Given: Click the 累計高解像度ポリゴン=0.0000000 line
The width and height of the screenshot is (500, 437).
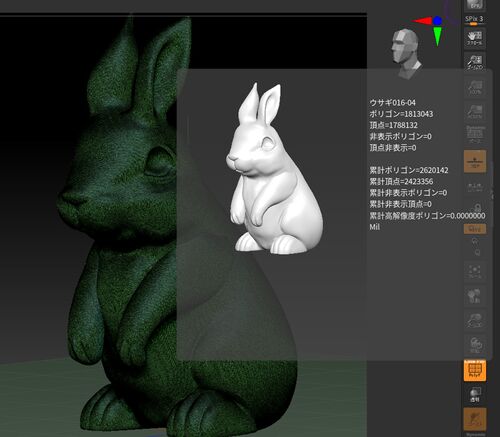Looking at the screenshot, I should [427, 216].
